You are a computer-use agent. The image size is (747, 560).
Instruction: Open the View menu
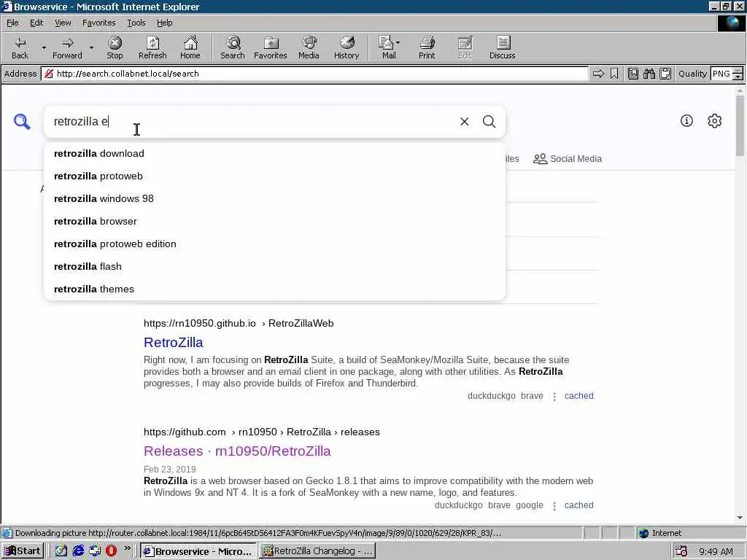(63, 23)
